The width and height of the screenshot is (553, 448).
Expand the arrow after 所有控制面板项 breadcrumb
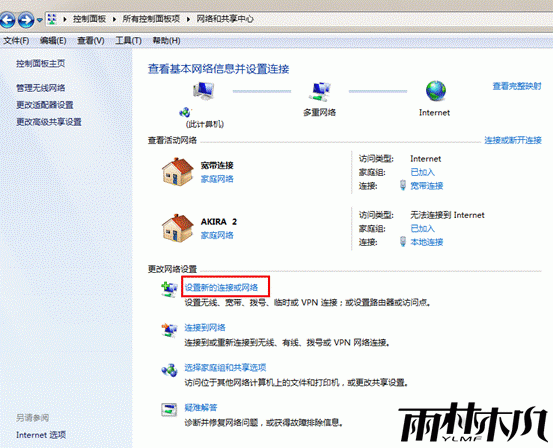pyautogui.click(x=188, y=19)
